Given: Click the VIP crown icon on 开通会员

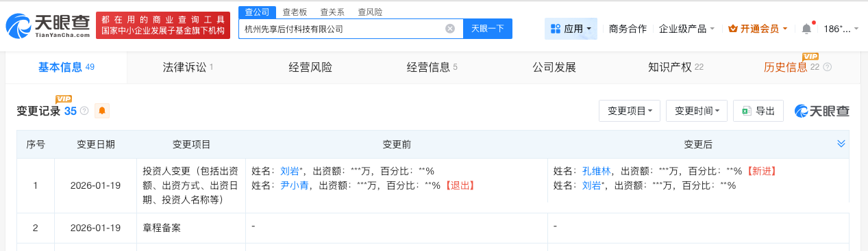Looking at the screenshot, I should tap(732, 29).
